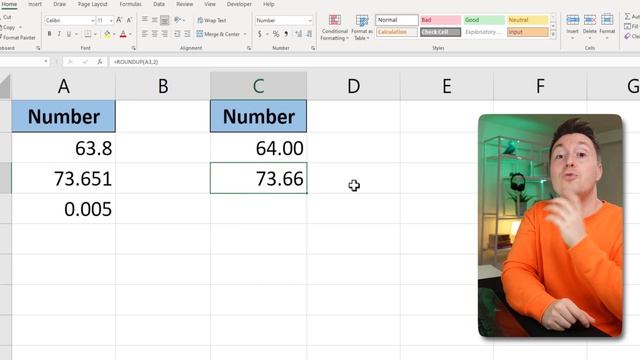Open the Fill Color arrow dropdown
Screen dimensions: 640x360
point(114,34)
